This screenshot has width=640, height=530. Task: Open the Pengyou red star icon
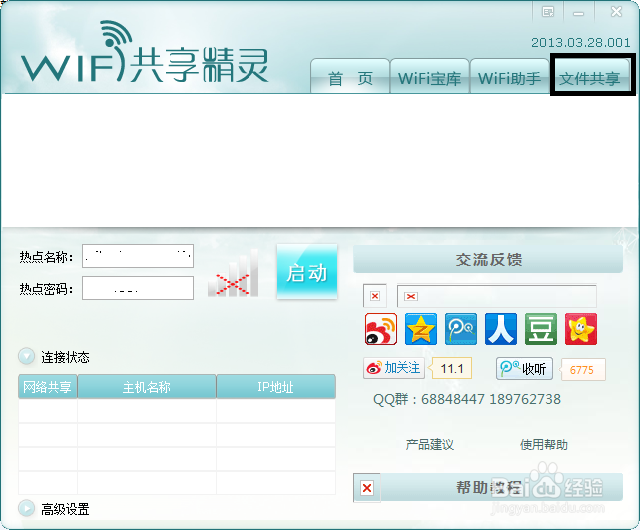[x=580, y=329]
